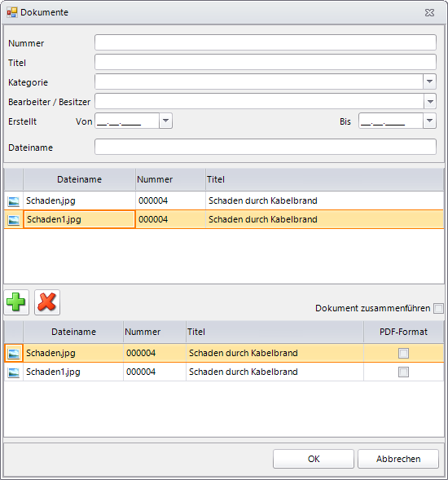Click the Abbrechen button
The width and height of the screenshot is (448, 480).
tap(398, 459)
